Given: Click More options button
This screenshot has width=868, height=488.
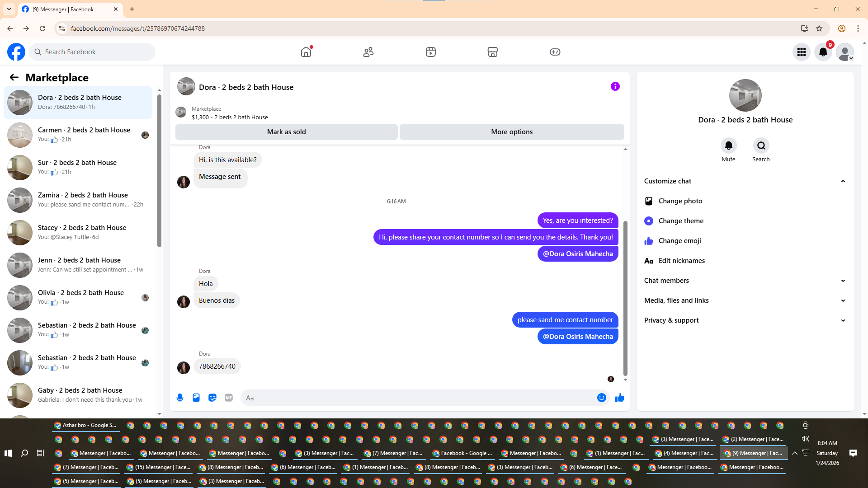Looking at the screenshot, I should [x=512, y=132].
